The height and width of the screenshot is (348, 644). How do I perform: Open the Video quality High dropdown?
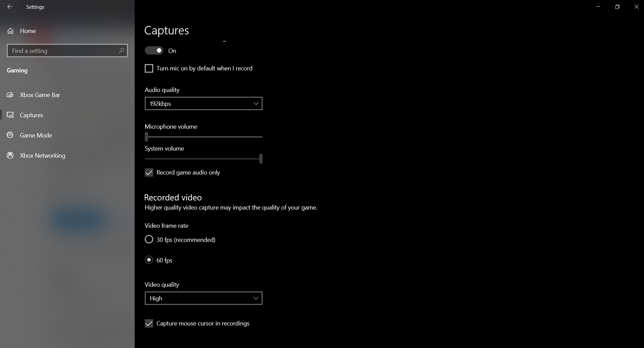[204, 298]
